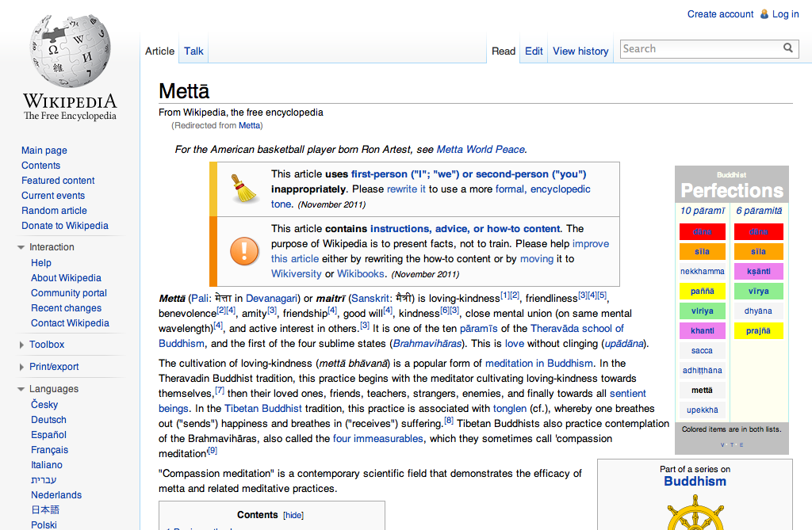The image size is (812, 530).
Task: Collapse the Languages sidebar section
Action: (x=21, y=389)
